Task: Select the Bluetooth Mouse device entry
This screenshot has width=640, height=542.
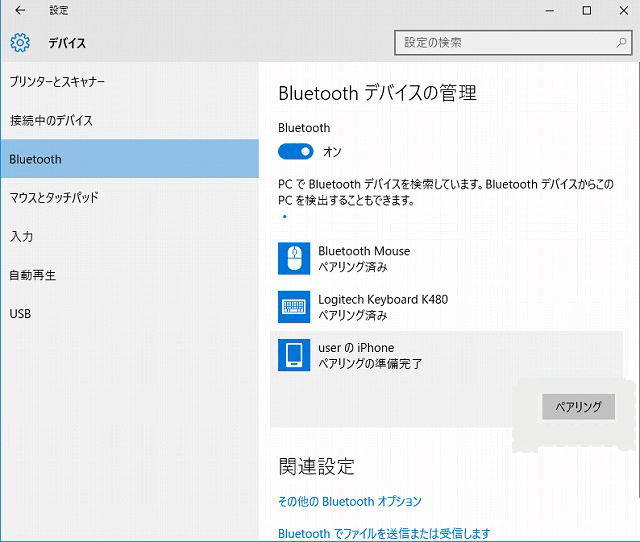Action: (364, 259)
